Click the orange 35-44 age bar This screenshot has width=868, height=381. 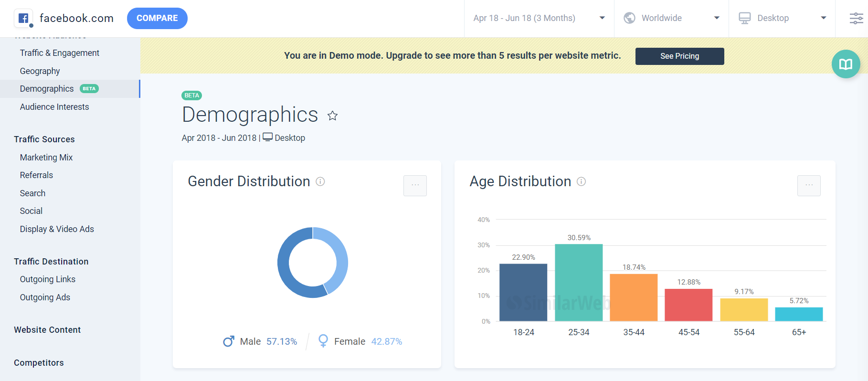click(634, 297)
